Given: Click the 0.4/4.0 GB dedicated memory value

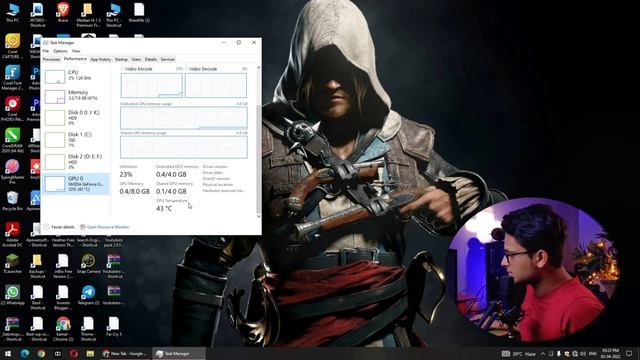Looking at the screenshot, I should pos(171,175).
